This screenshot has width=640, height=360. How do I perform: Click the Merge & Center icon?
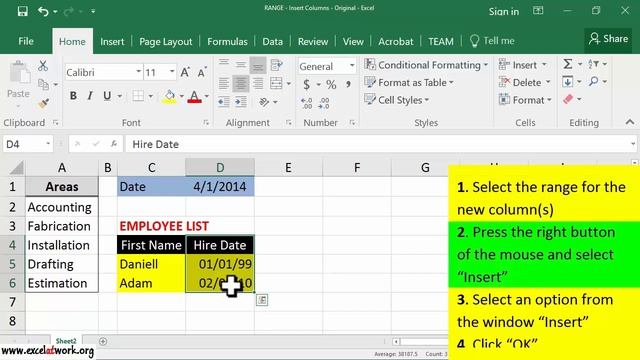click(276, 83)
